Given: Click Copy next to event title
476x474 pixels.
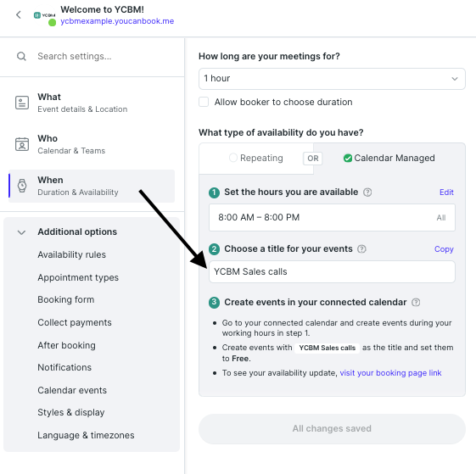Looking at the screenshot, I should tap(444, 249).
